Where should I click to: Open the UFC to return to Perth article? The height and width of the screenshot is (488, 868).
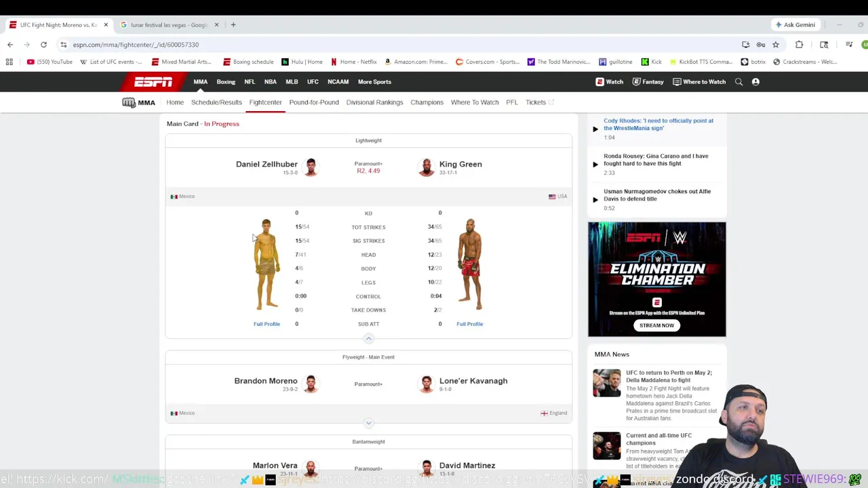[669, 376]
